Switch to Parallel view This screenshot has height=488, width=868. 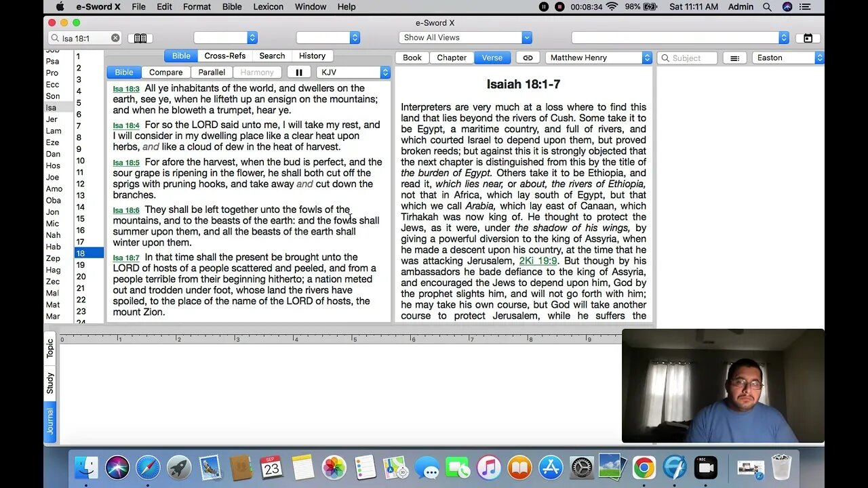tap(212, 72)
